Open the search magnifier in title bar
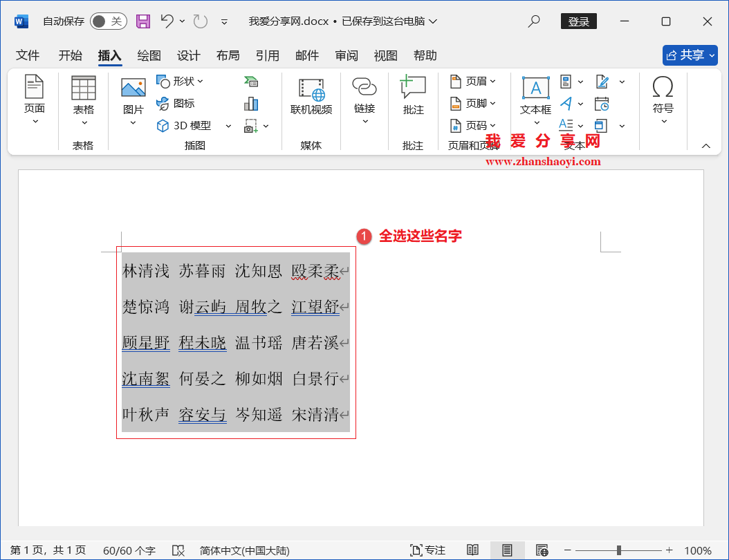729x560 pixels. [534, 21]
